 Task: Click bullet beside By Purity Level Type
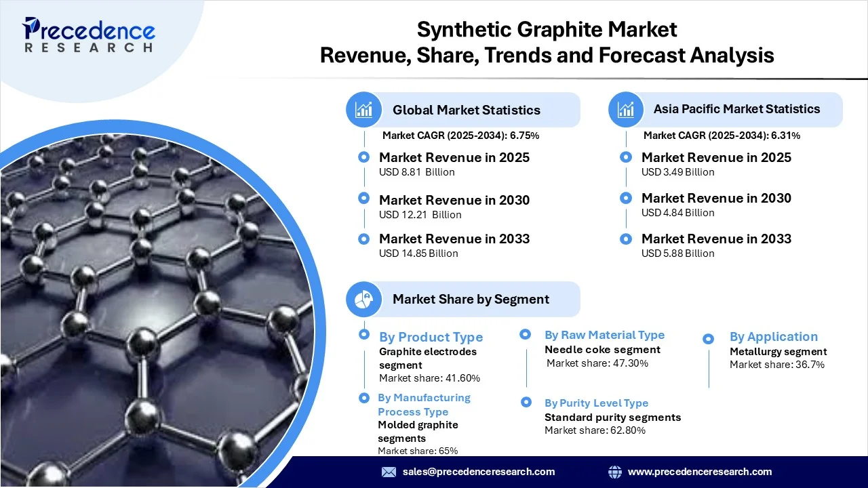pyautogui.click(x=526, y=402)
